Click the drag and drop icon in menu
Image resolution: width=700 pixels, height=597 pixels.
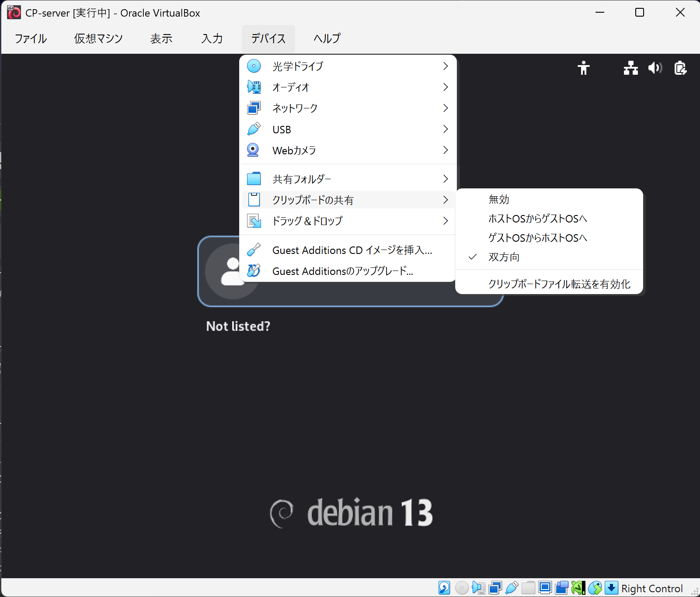tap(254, 221)
